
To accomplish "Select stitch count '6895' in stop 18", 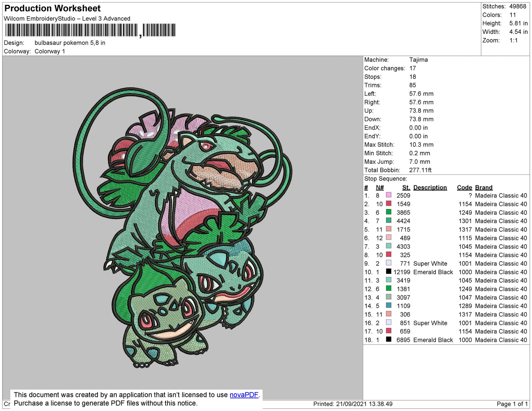I will click(403, 340).
